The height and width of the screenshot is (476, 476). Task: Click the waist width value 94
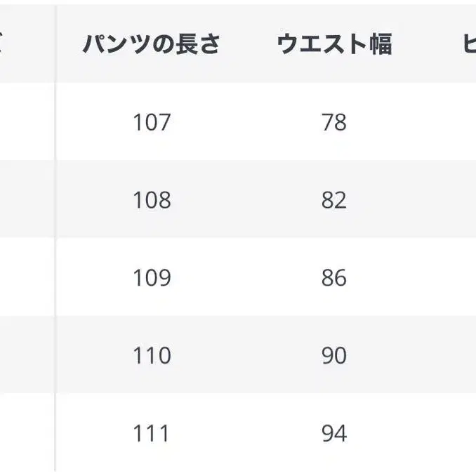pos(334,433)
